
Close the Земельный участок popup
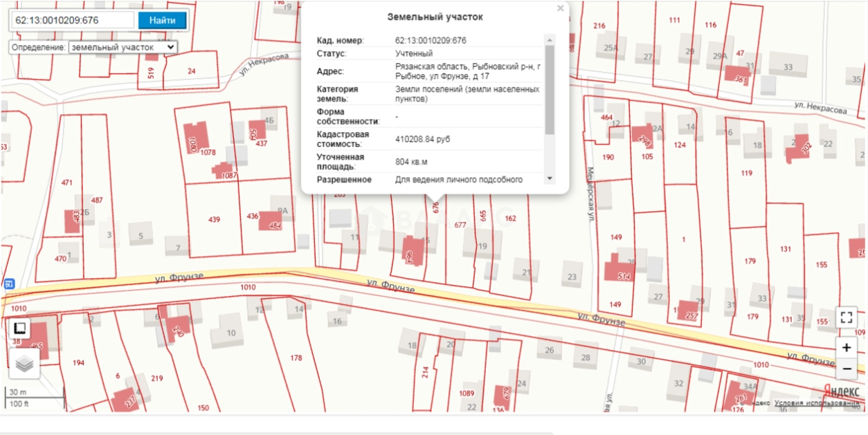click(560, 9)
